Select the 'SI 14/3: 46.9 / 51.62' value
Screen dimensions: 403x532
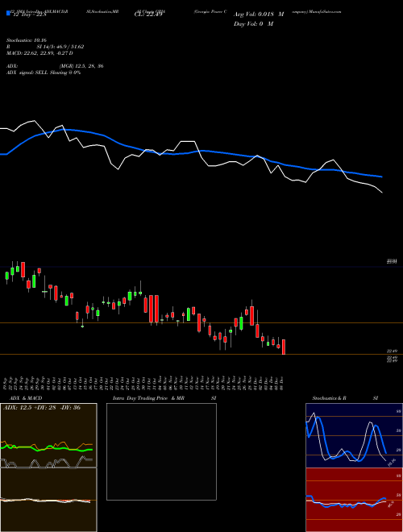click(60, 47)
